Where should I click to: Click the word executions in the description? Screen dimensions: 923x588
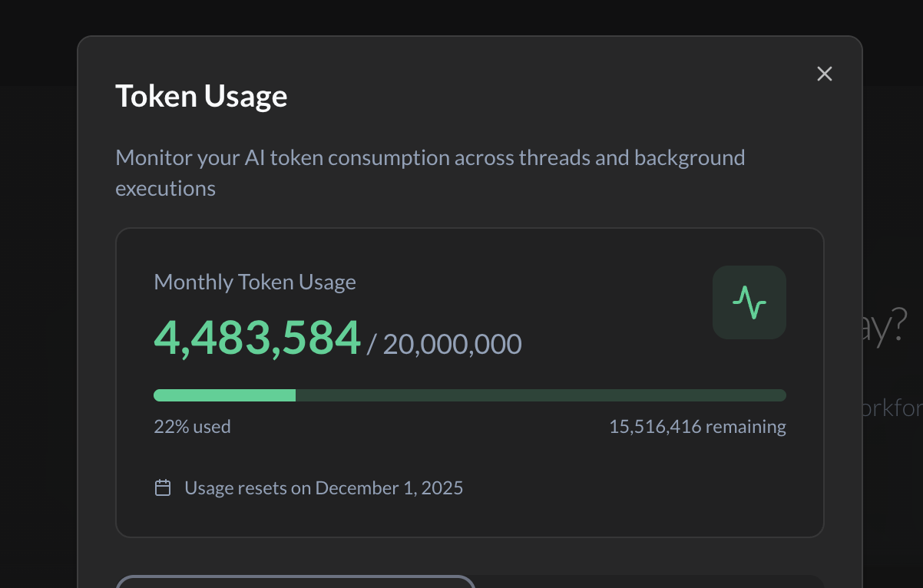point(165,188)
